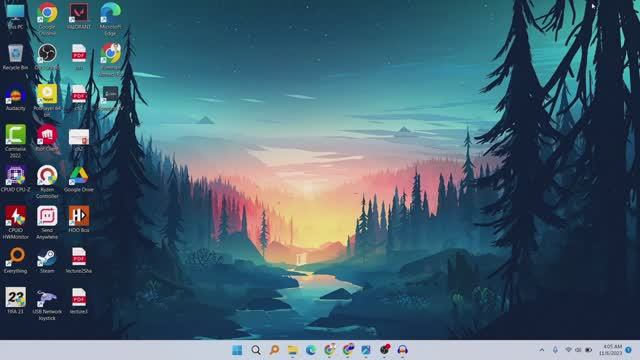Switch to OBS Studio in the taskbar

(x=384, y=350)
